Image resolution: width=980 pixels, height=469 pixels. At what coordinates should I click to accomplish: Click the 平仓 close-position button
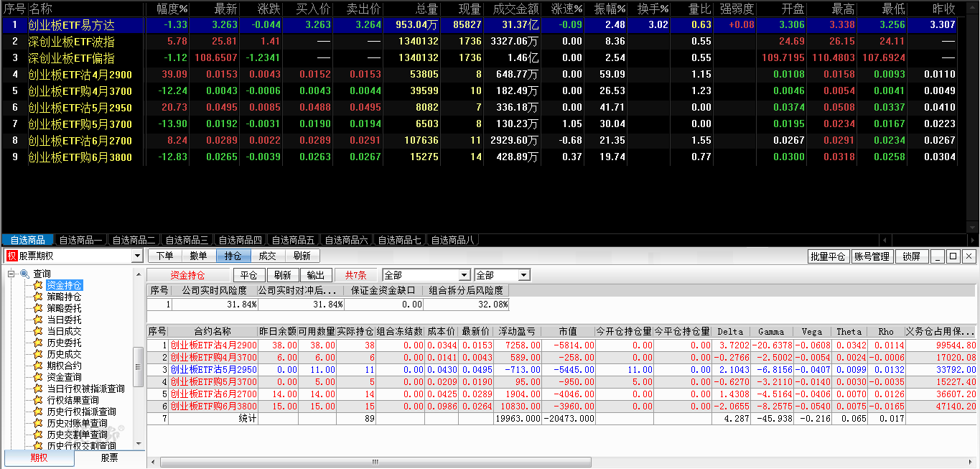coord(249,275)
